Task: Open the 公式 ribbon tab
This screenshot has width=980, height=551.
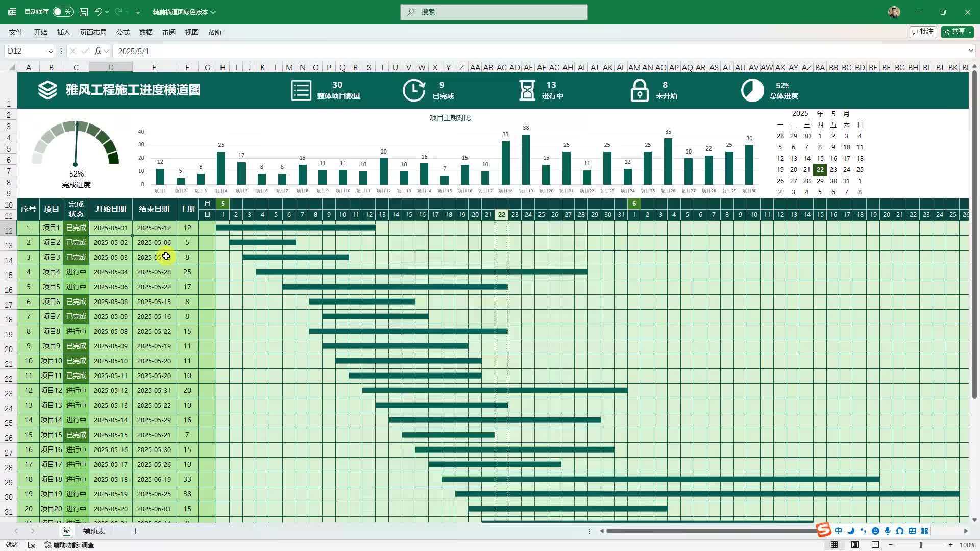Action: click(122, 32)
